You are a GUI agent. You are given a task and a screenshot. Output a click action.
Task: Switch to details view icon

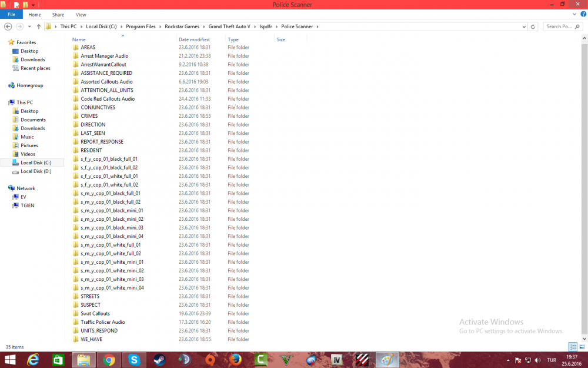click(573, 347)
